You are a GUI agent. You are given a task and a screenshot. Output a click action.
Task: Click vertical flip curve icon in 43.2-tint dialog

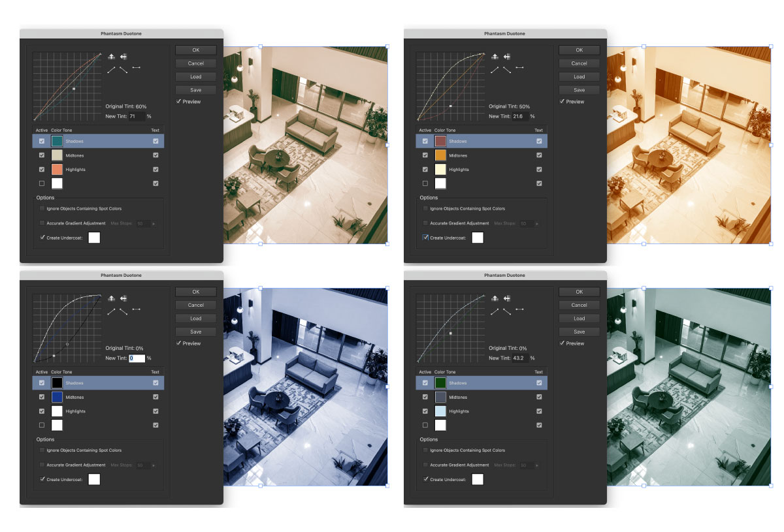tap(495, 298)
